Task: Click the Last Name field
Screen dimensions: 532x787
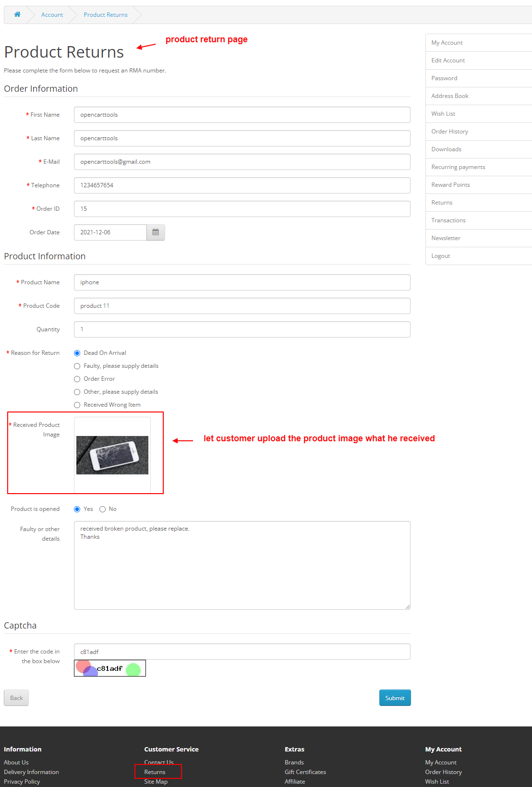Action: (x=242, y=138)
